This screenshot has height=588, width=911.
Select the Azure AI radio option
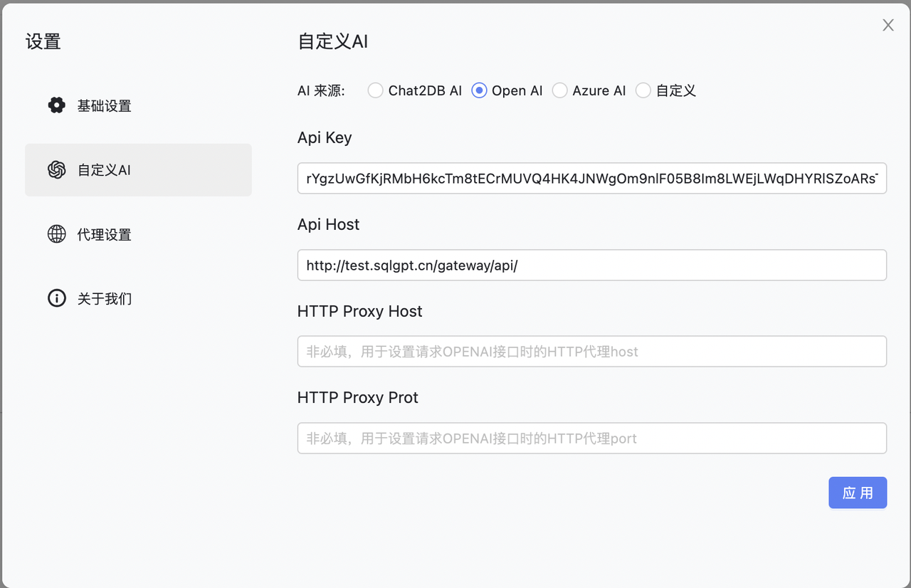560,90
